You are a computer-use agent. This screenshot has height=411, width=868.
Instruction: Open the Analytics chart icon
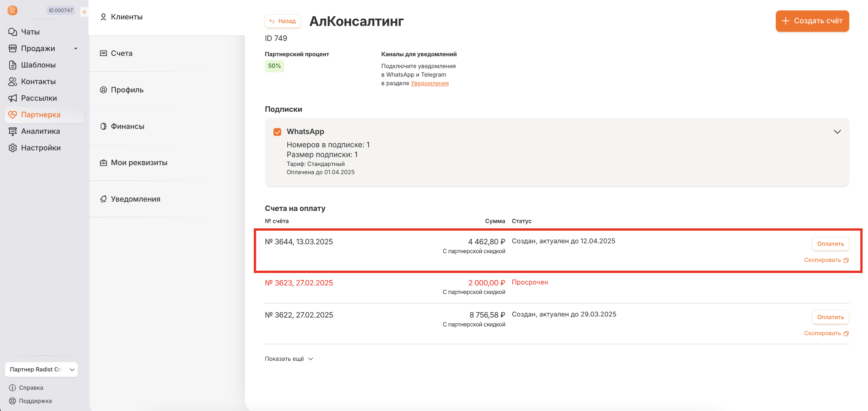(13, 131)
